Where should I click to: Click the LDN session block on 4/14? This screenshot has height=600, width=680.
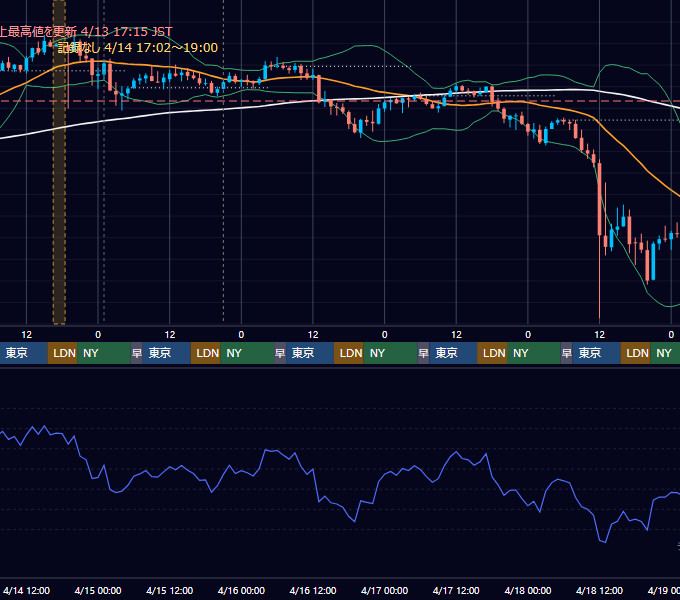click(62, 353)
